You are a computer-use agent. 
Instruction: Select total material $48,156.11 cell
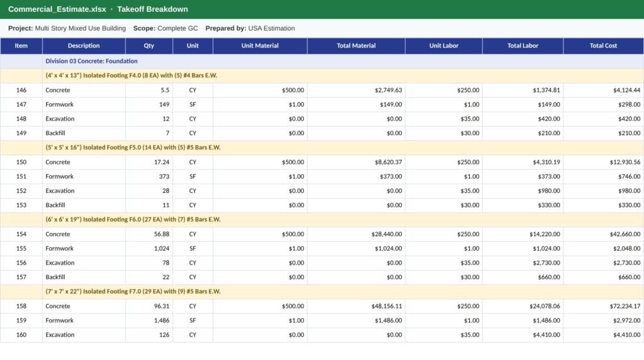(356, 306)
